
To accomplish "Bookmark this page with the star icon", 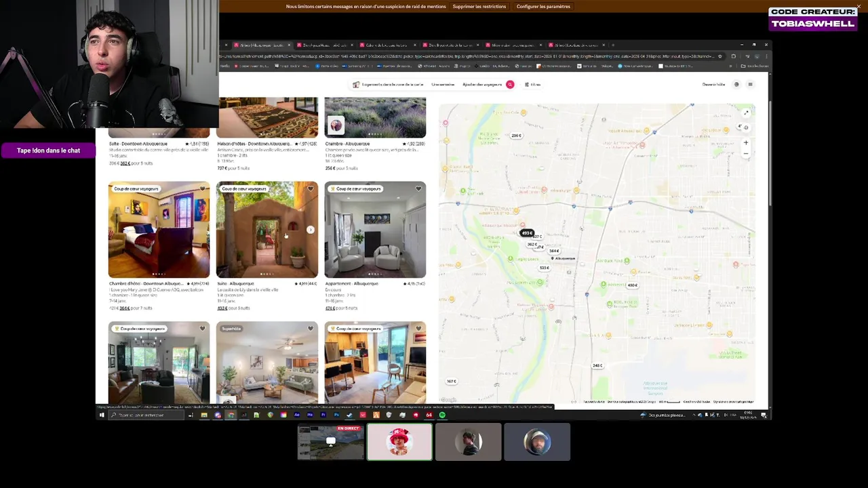I will click(720, 56).
